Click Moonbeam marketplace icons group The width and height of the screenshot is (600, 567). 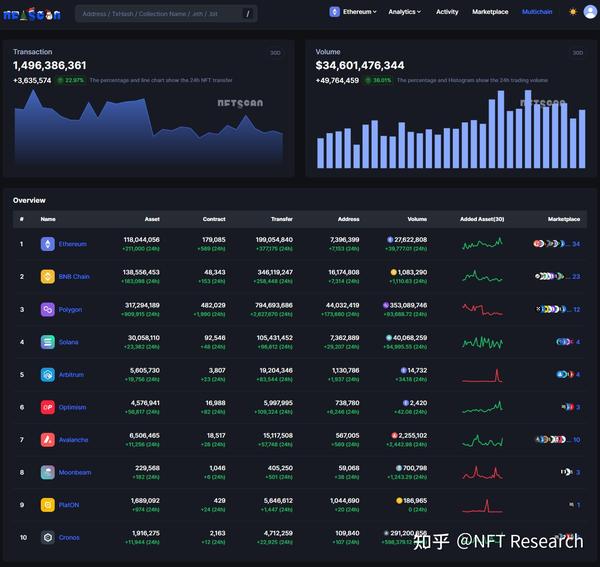coord(566,472)
